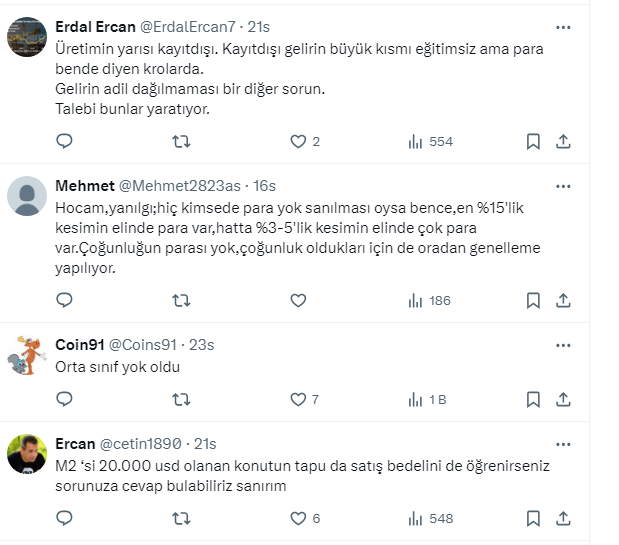
Task: Open more options on Mehmet's tweet
Action: (564, 186)
